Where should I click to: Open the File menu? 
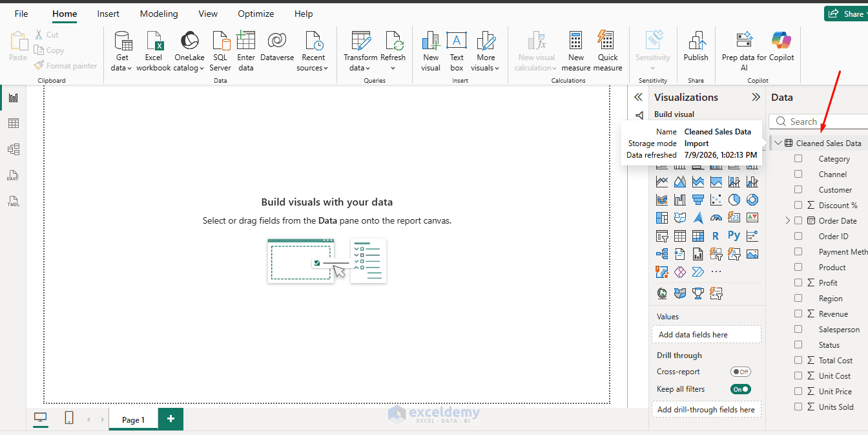point(21,14)
